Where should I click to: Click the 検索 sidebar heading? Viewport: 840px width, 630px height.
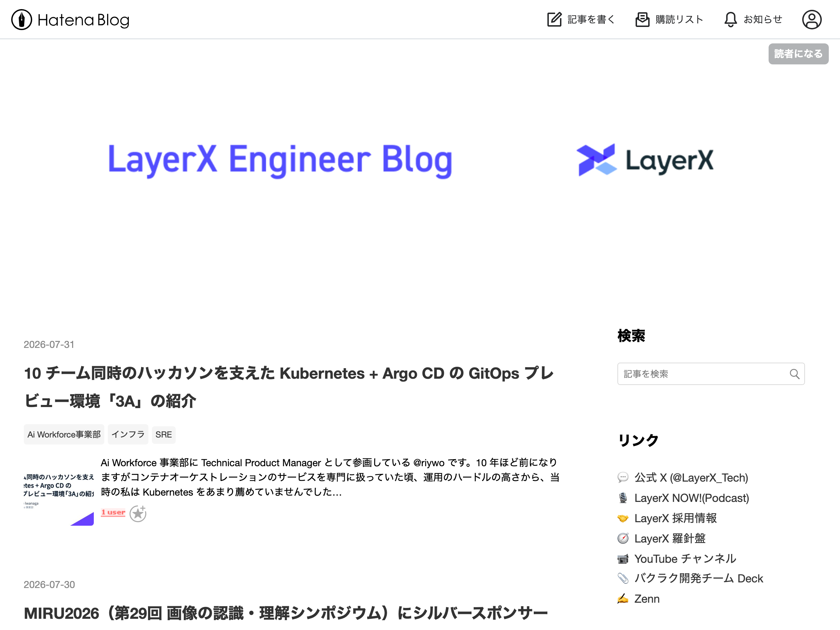631,336
